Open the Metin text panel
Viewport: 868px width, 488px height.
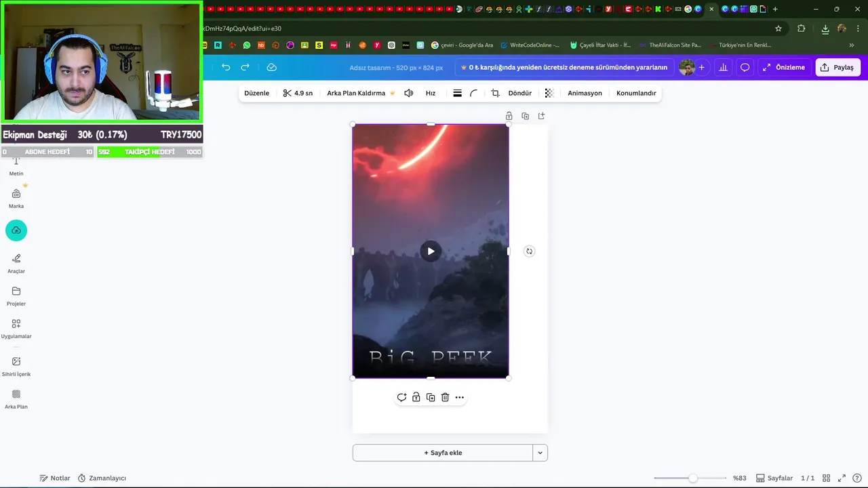[16, 167]
